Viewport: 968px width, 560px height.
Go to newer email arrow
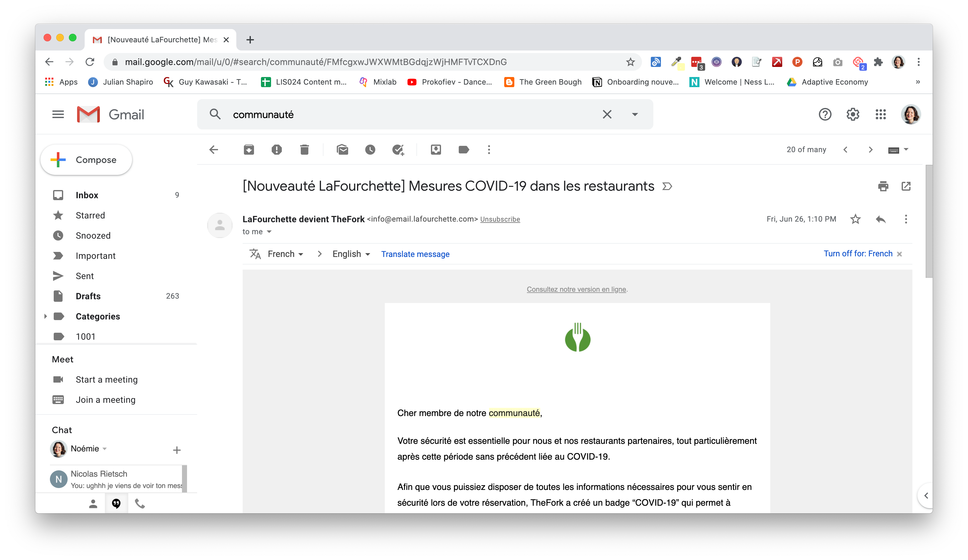(845, 150)
